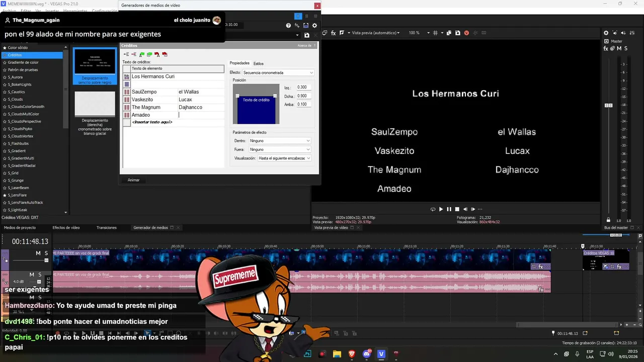Click the red V icon in preview toolbar
Image resolution: width=644 pixels, height=362 pixels.
tap(466, 33)
